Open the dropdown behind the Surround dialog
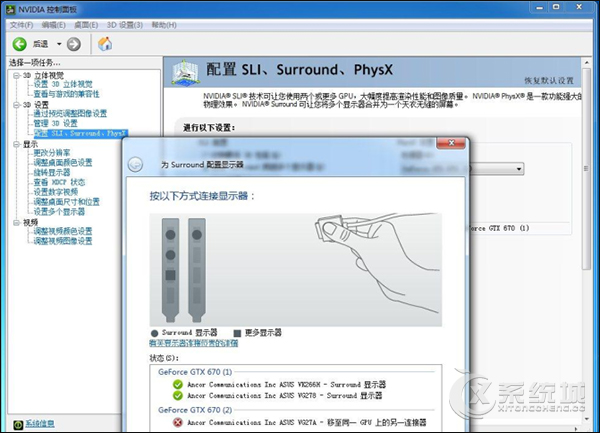 (x=519, y=169)
